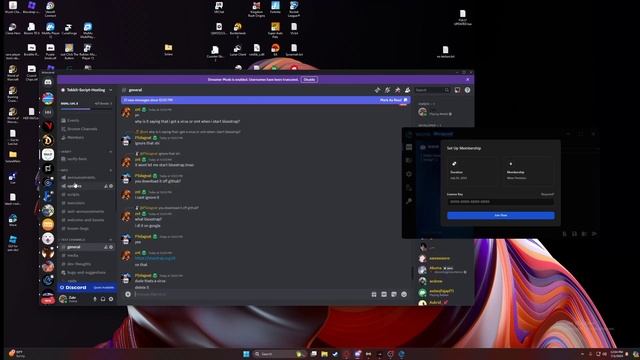Open Discord direct messages home icon
The width and height of the screenshot is (640, 360).
click(48, 82)
